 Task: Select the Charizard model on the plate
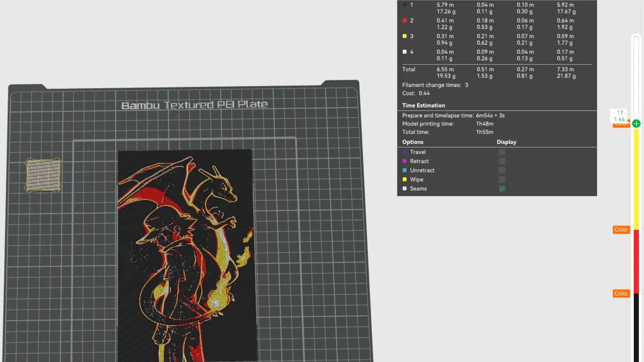coord(187,255)
